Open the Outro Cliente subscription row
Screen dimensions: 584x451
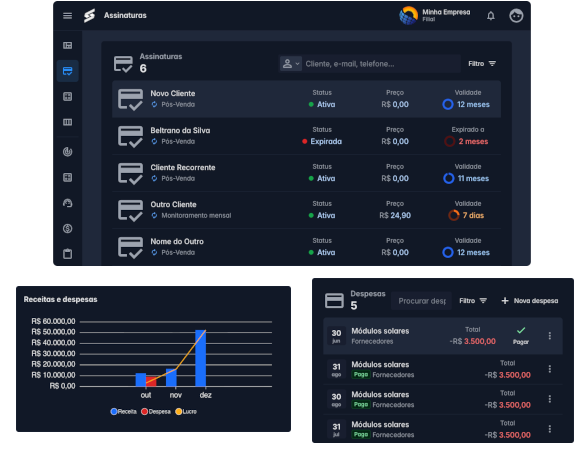[x=306, y=210]
